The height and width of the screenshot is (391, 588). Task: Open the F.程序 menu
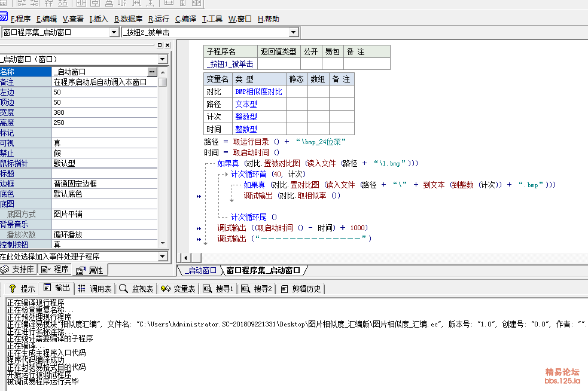coord(20,19)
